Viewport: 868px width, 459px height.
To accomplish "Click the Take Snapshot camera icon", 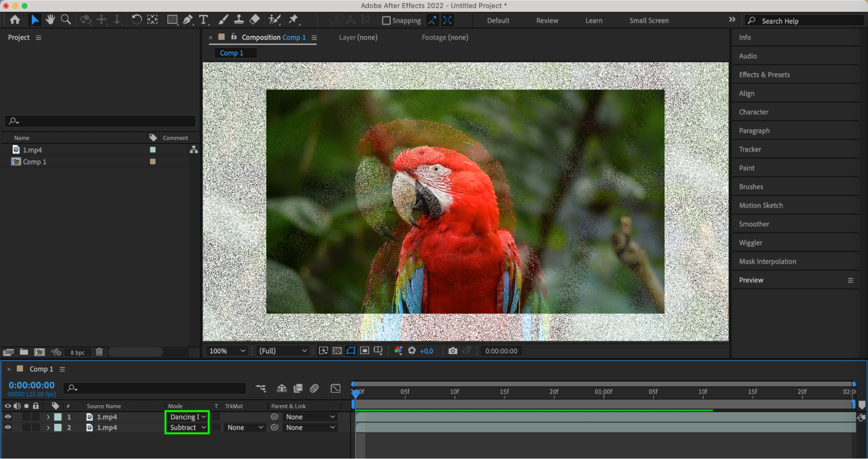I will pyautogui.click(x=452, y=351).
